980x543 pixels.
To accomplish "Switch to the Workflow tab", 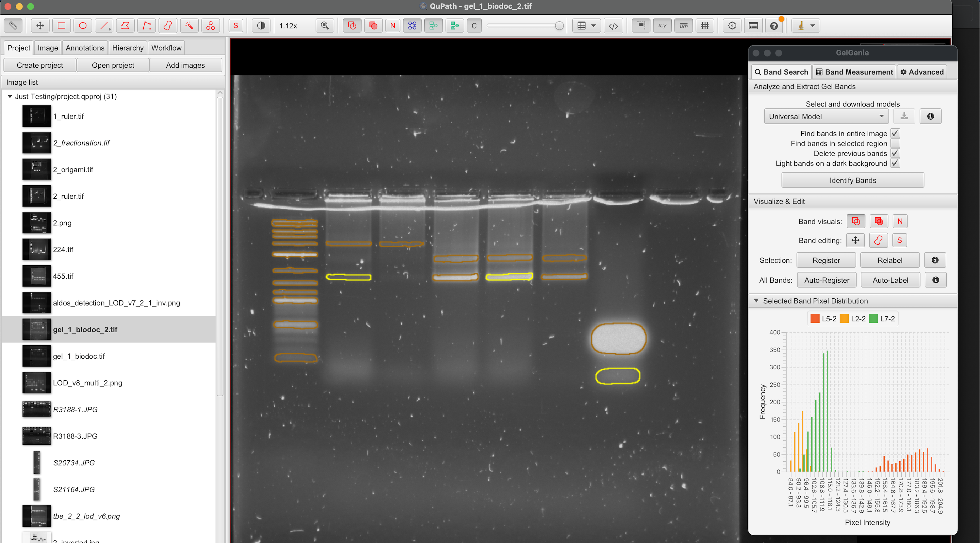I will (x=166, y=48).
